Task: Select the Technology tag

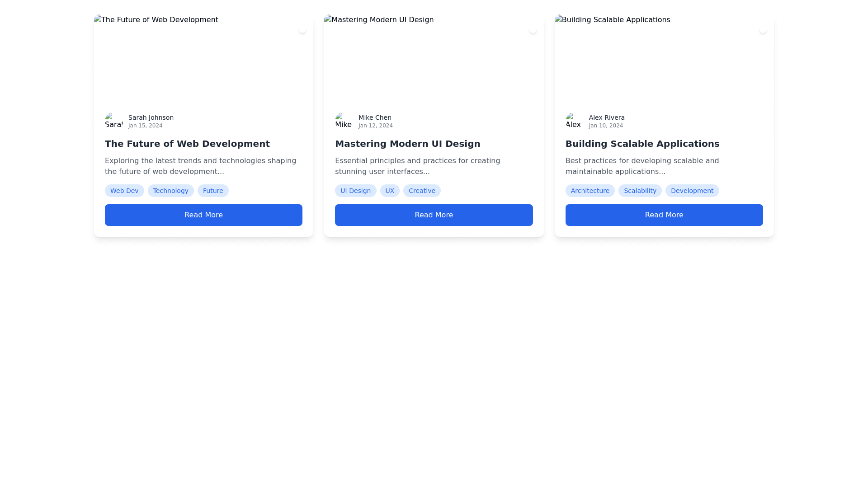Action: click(170, 191)
